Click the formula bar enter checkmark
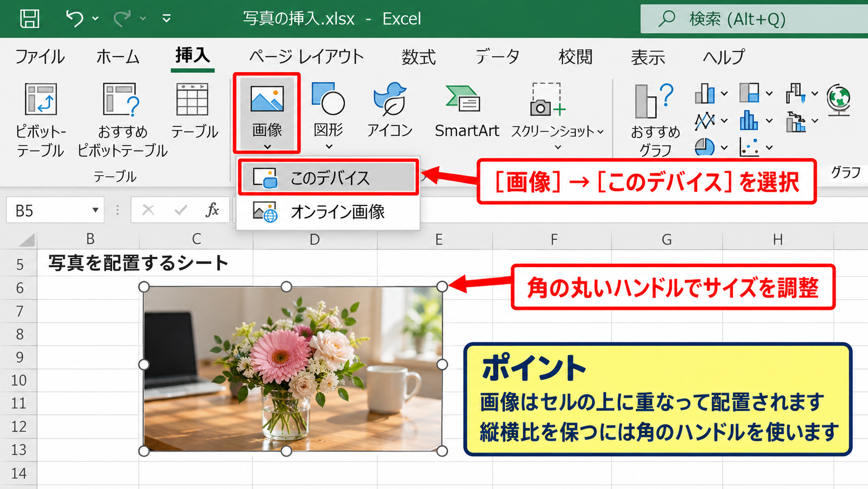The height and width of the screenshot is (489, 868). point(181,210)
